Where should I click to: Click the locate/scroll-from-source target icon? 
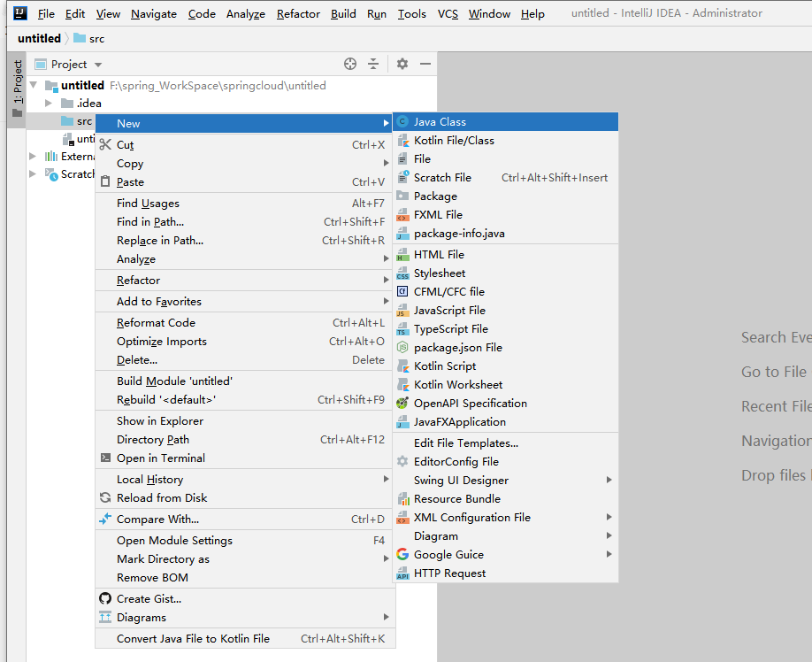tap(349, 64)
